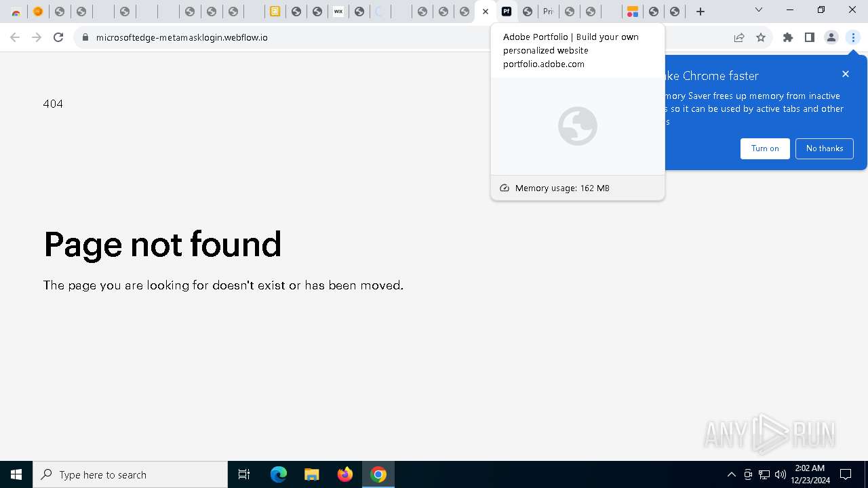Open the Windows Start menu
The width and height of the screenshot is (868, 488).
16,474
